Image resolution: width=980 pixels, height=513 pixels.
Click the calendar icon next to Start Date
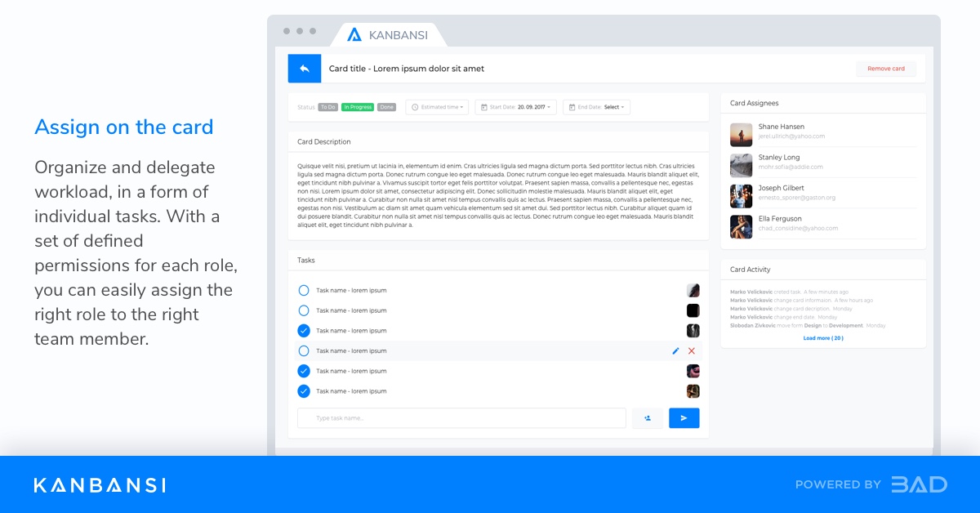coord(484,107)
